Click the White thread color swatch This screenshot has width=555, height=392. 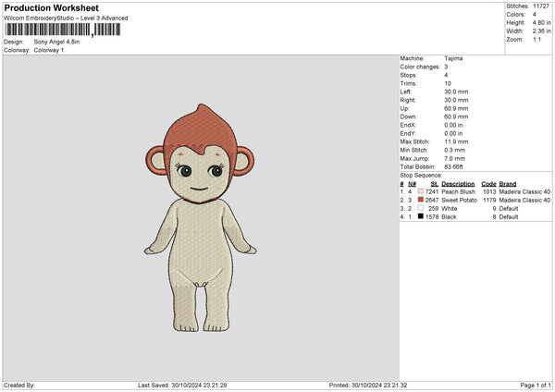422,208
